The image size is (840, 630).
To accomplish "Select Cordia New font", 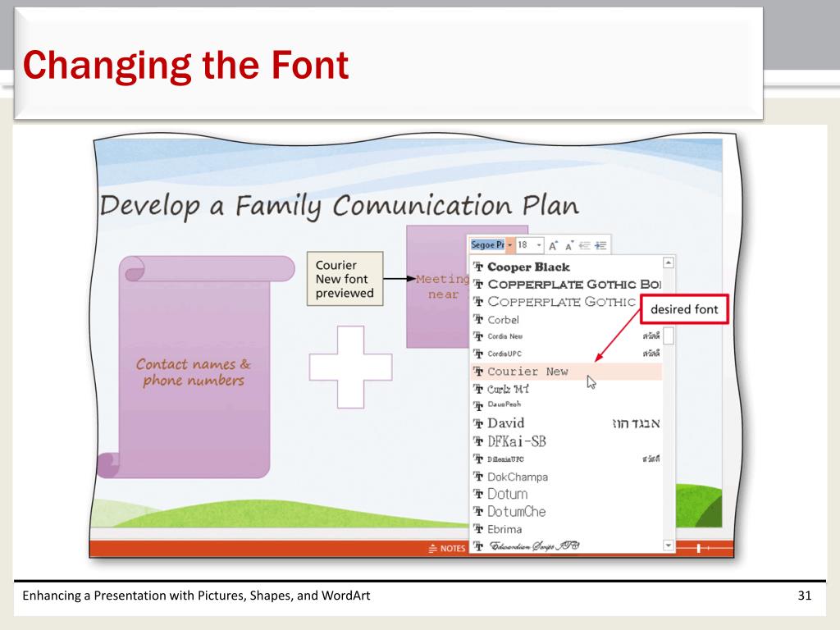I will (x=566, y=336).
